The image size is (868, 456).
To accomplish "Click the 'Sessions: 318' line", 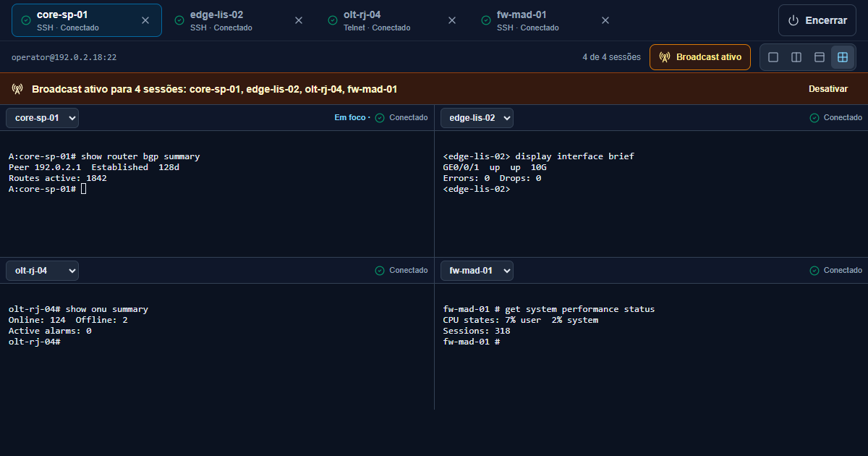I will coord(477,331).
